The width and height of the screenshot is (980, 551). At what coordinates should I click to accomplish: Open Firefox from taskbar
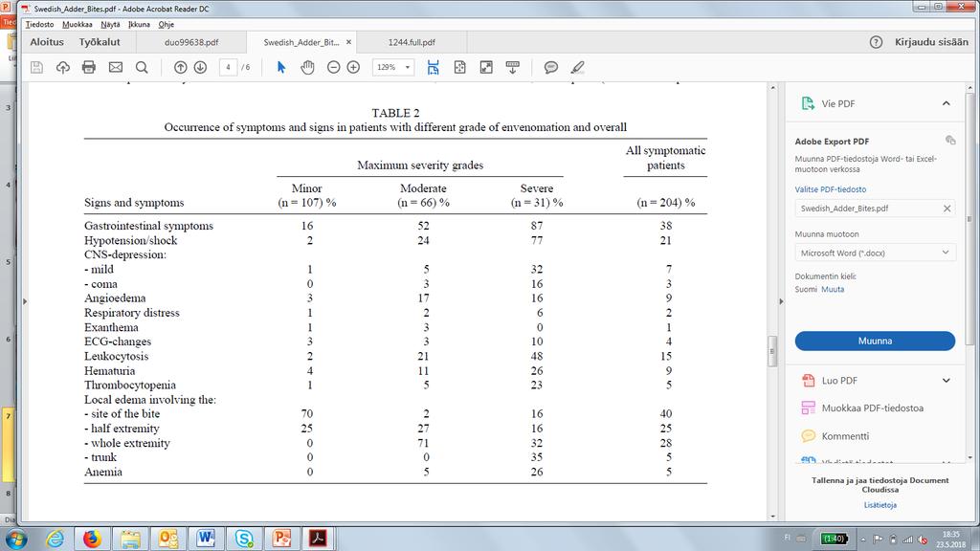(92, 538)
